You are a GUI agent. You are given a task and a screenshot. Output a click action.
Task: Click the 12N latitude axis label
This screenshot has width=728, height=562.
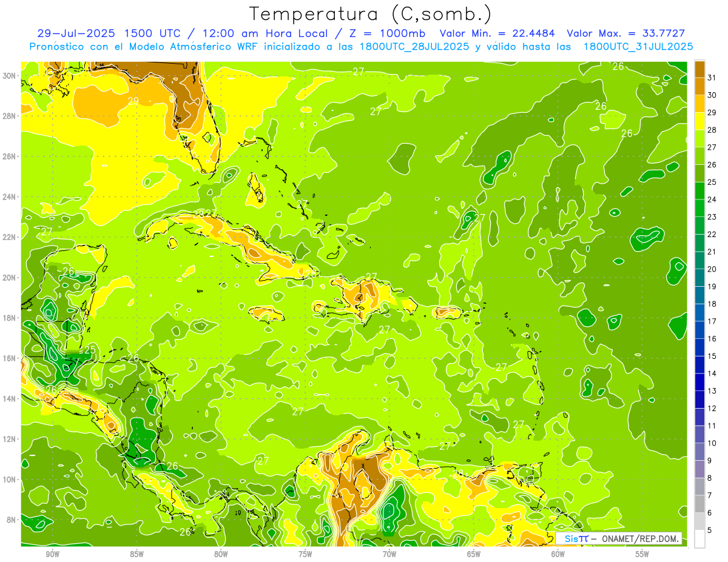click(10, 439)
